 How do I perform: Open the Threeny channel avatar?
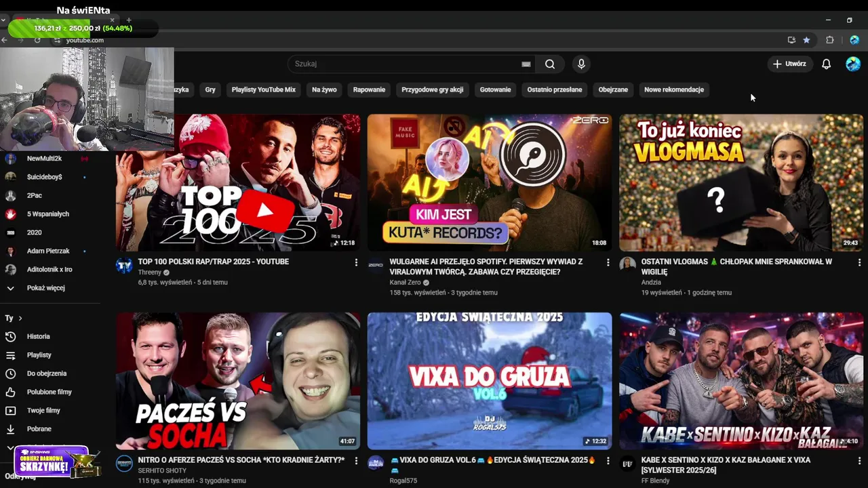pos(124,265)
